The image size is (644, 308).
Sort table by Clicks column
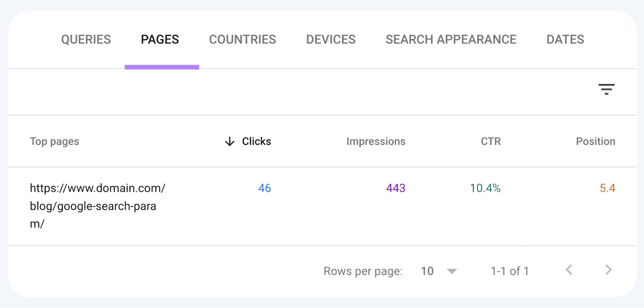point(256,142)
